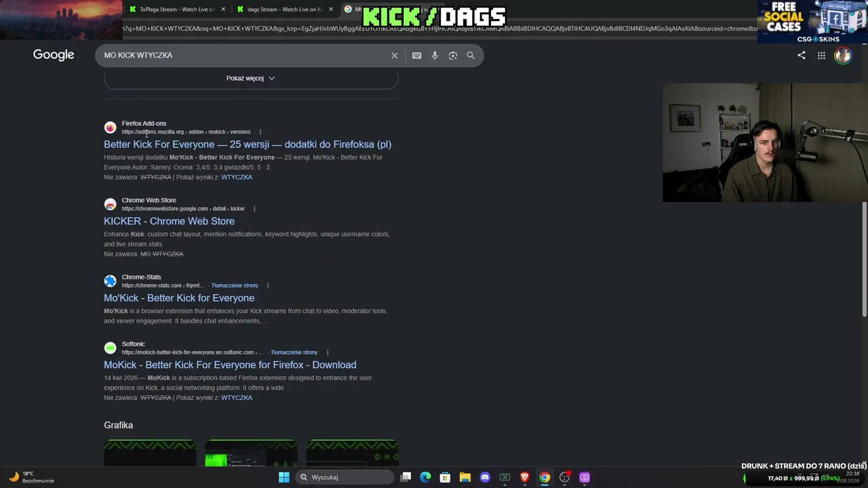Click the Firefox Add-ons site name
868x488 pixels.
[144, 123]
